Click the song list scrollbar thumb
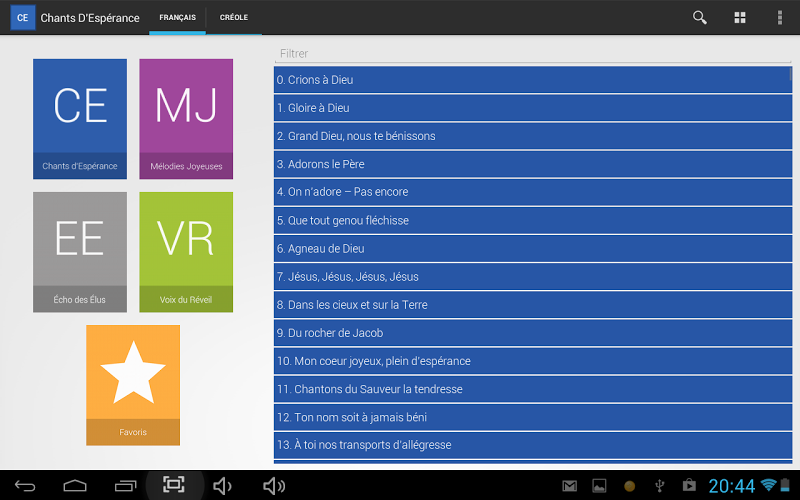Viewport: 800px width, 500px height. 791,74
